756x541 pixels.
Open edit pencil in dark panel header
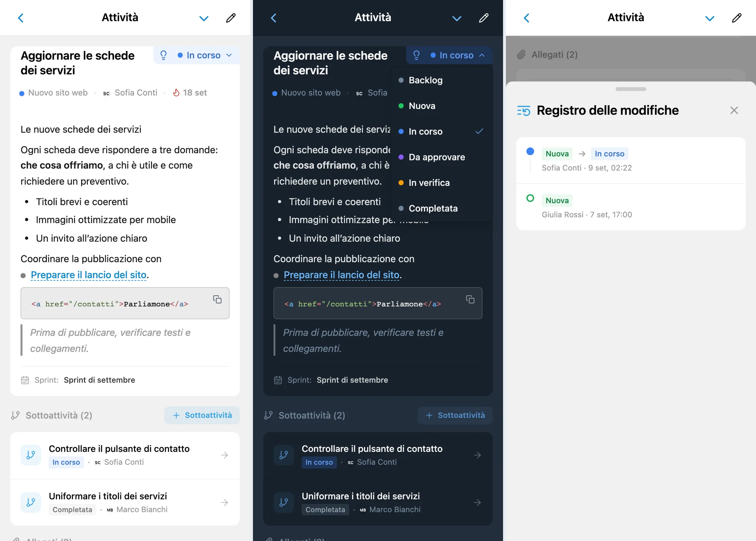[x=484, y=18]
